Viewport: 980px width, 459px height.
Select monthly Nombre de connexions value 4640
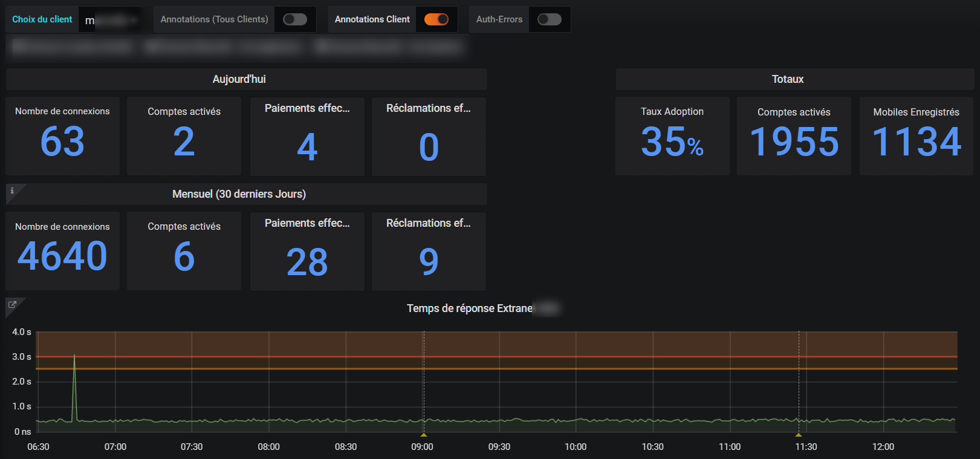tap(62, 256)
